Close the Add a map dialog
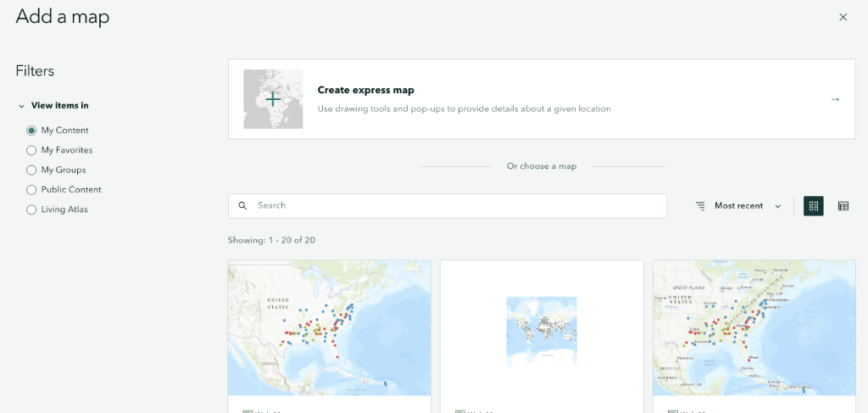Image resolution: width=868 pixels, height=413 pixels. (843, 17)
